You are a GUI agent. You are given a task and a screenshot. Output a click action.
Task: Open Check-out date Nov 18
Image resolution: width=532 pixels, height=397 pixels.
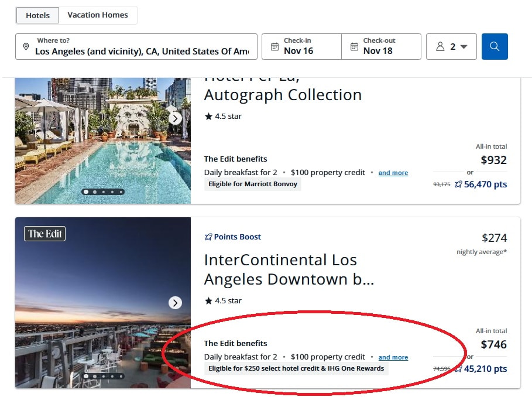pos(381,46)
